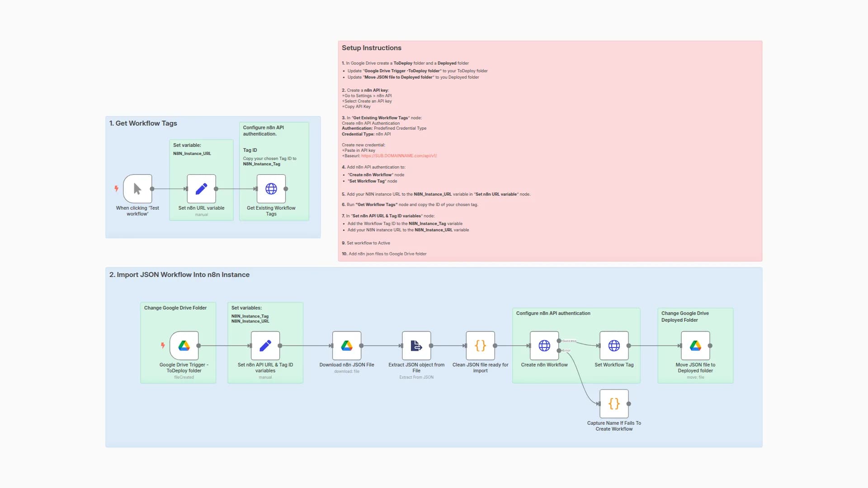Open the https://SUB.DOMAINNAME.com/api/v1/ link
The width and height of the screenshot is (868, 488).
coord(399,156)
